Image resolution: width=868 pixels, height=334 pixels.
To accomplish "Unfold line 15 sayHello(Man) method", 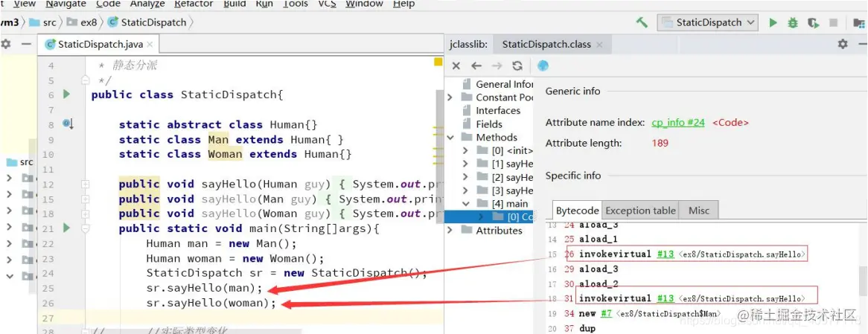I will [x=86, y=199].
